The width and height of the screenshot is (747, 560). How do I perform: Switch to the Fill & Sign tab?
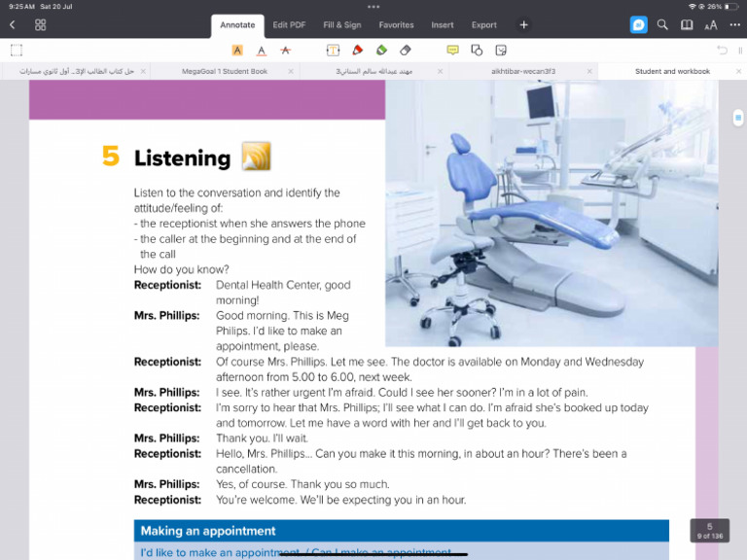[x=341, y=24]
